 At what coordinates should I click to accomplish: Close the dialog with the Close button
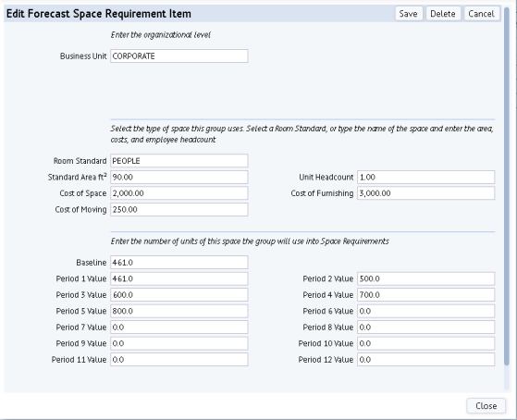point(486,405)
